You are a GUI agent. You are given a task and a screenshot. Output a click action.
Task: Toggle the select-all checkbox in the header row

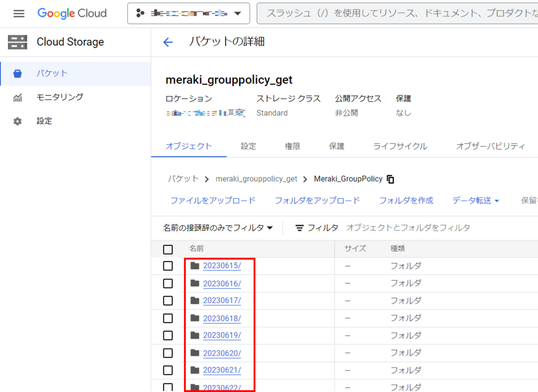[168, 250]
